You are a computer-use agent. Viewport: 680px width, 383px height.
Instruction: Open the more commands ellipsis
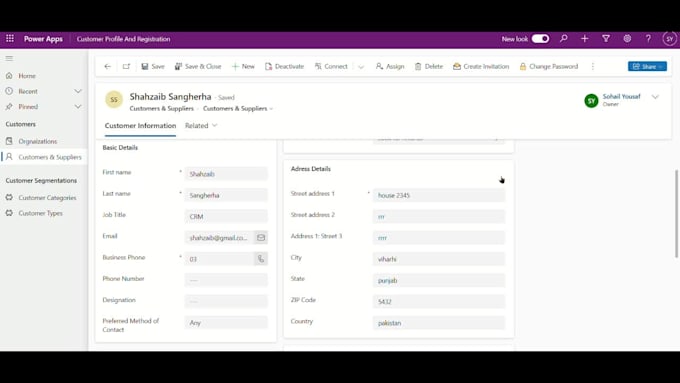593,66
